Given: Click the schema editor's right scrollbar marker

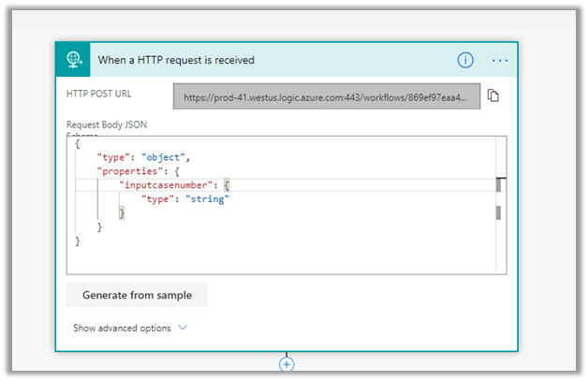Looking at the screenshot, I should click(x=498, y=185).
